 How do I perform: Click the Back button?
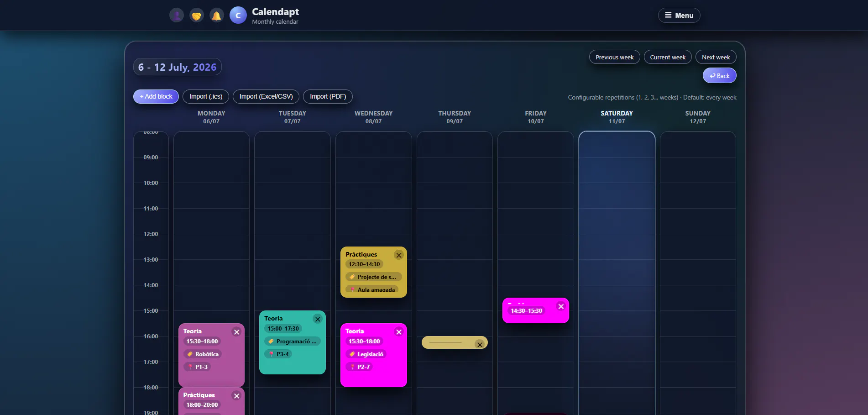click(x=719, y=76)
